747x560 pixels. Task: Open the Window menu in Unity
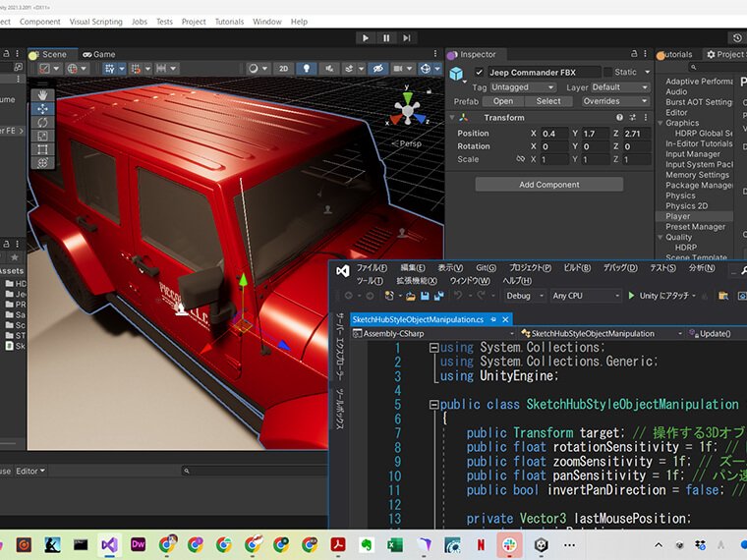point(267,22)
